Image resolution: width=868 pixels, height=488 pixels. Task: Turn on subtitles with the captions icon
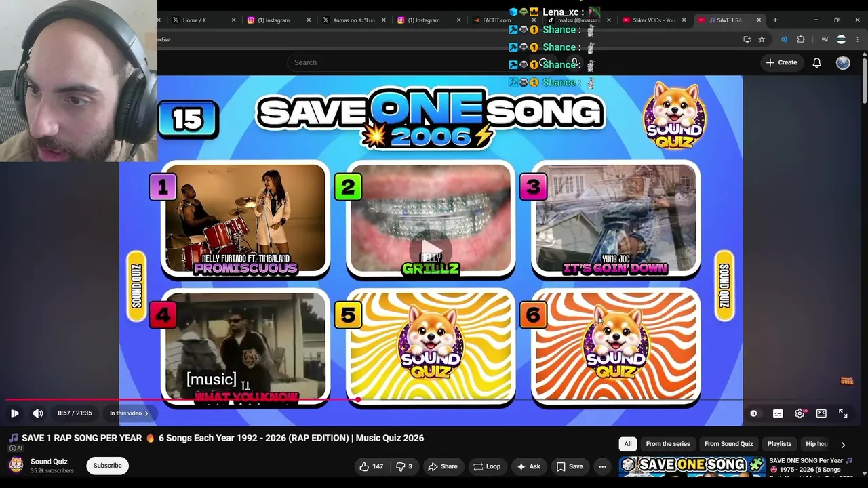coord(778,413)
